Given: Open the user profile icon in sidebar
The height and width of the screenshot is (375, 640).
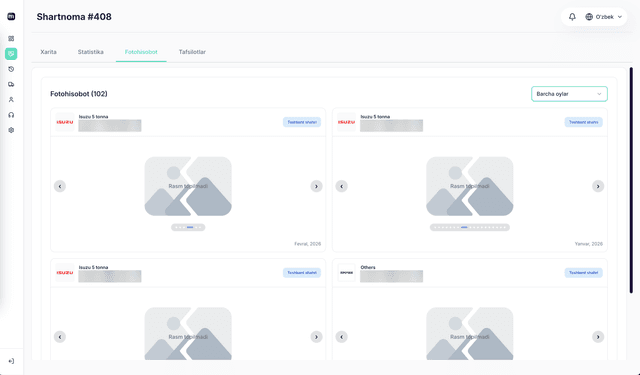Looking at the screenshot, I should click(x=11, y=100).
